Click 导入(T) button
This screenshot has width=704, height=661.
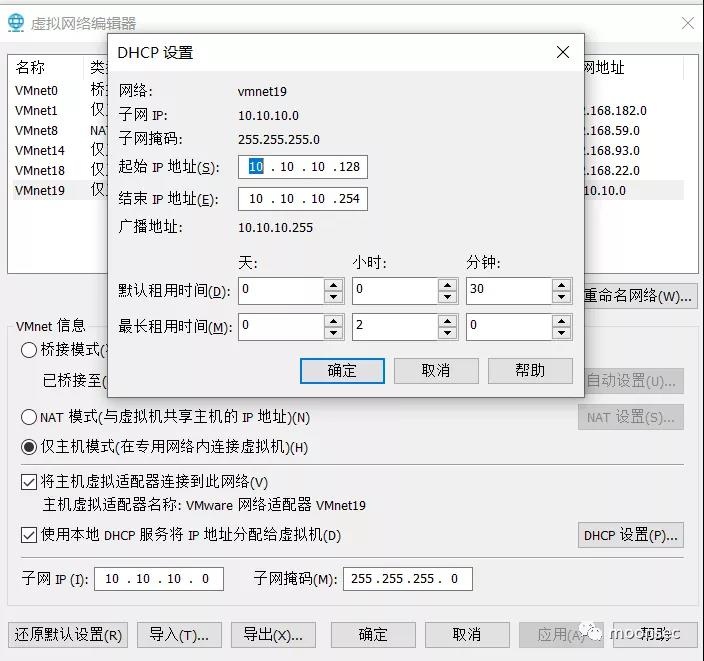point(180,635)
